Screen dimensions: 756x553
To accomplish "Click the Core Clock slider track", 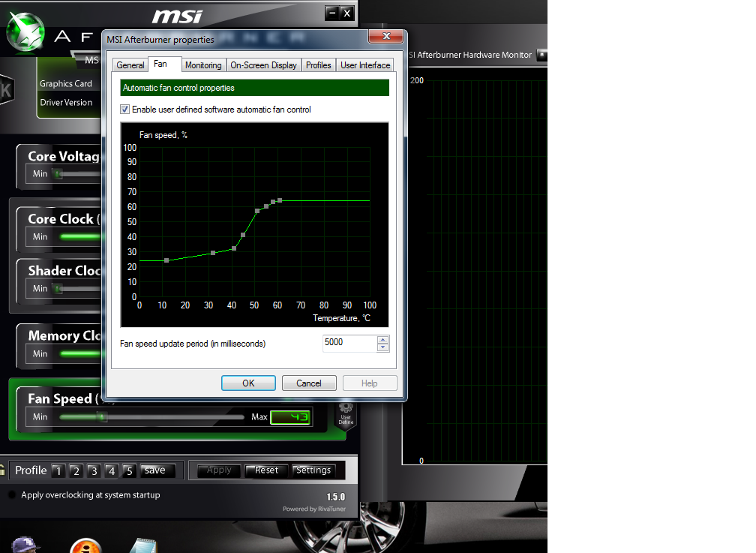I will 80,237.
